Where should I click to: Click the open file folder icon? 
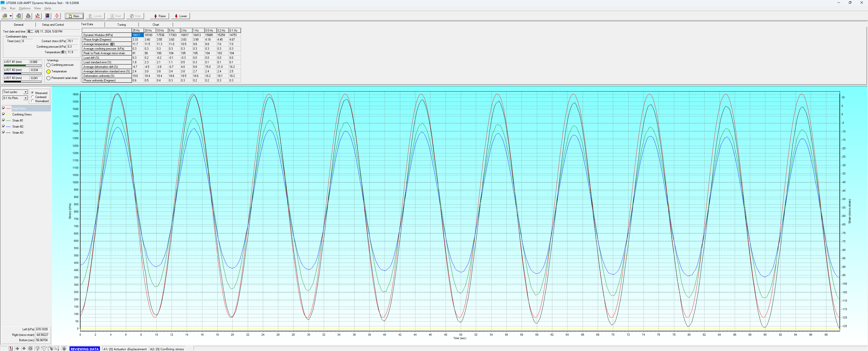(x=5, y=16)
